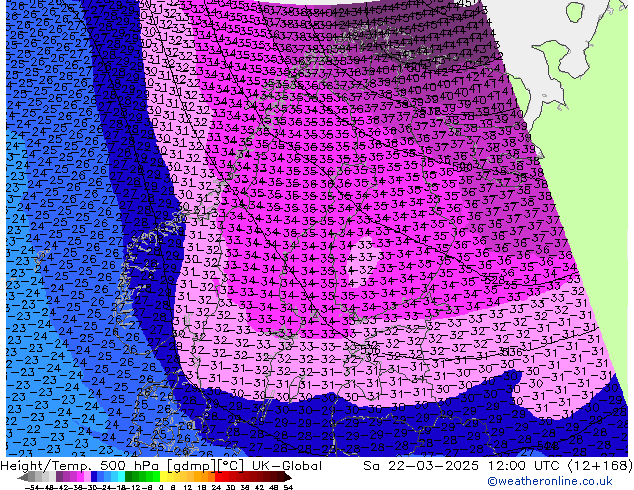Click the forecast offset '(12+168)'
The image size is (634, 490).
pyautogui.click(x=601, y=466)
